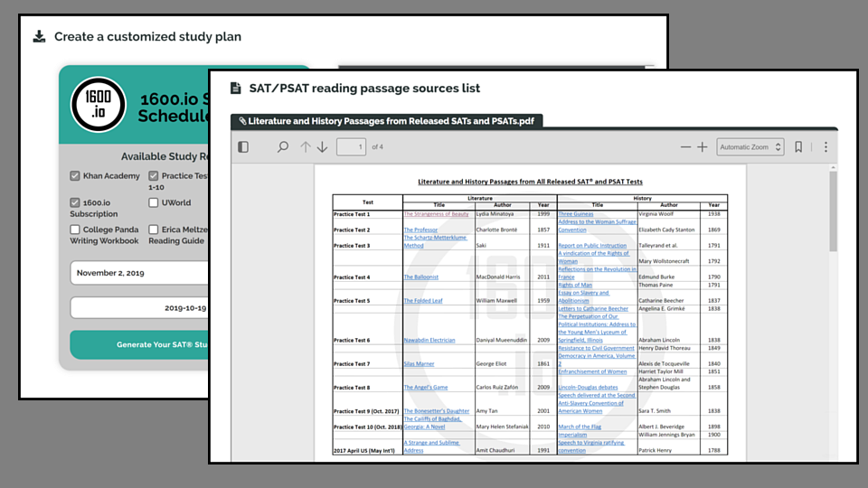Viewport: 868px width, 488px height.
Task: Zoom out of the PDF
Action: click(x=685, y=147)
